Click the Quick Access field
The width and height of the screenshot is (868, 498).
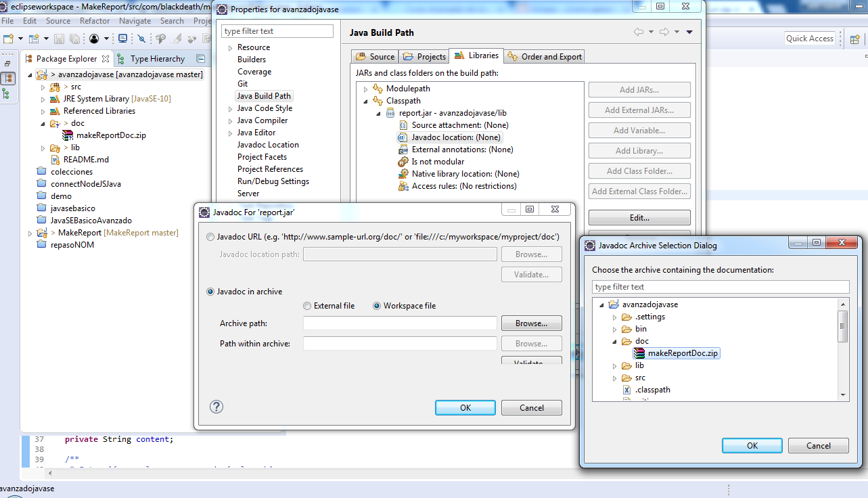[810, 39]
